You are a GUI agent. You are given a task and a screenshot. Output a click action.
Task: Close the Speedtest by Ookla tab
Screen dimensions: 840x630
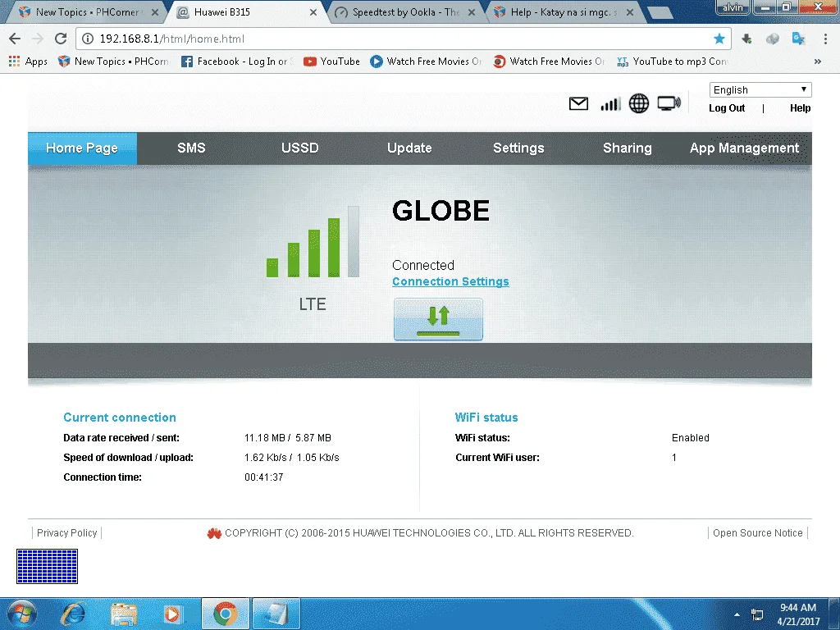472,11
